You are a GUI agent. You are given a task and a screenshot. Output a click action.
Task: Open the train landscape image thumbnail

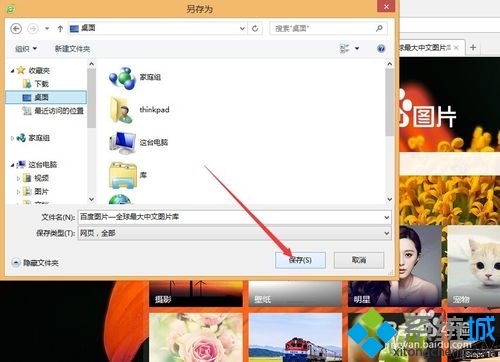(x=295, y=337)
